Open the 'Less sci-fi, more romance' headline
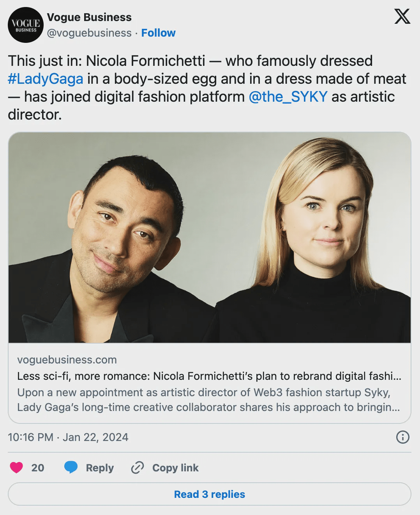Image resolution: width=420 pixels, height=515 pixels. click(x=209, y=376)
